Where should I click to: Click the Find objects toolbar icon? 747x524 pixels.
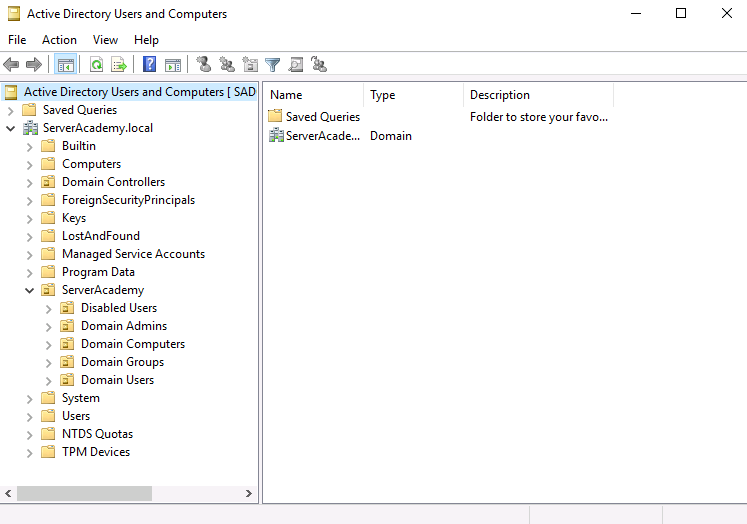[x=296, y=64]
